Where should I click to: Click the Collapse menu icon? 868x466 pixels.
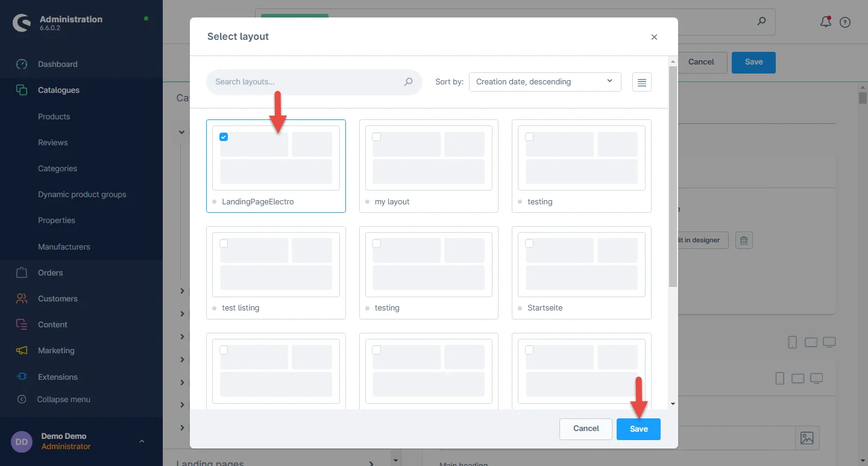[22, 399]
